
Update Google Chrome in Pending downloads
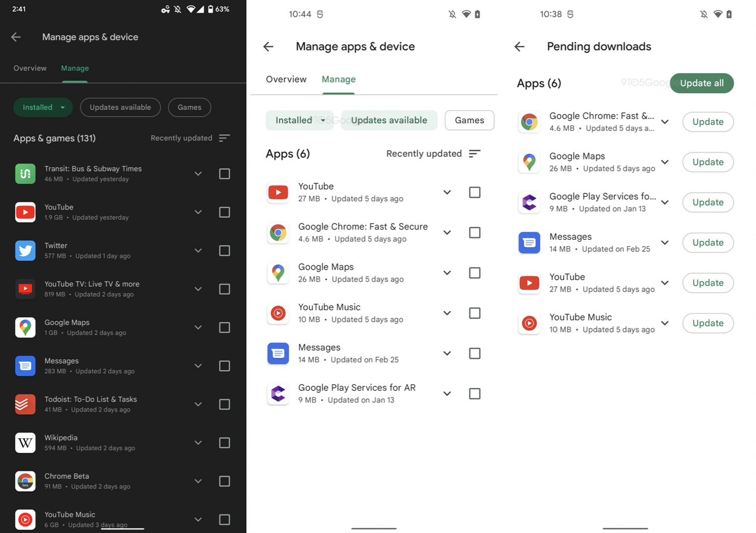click(708, 122)
